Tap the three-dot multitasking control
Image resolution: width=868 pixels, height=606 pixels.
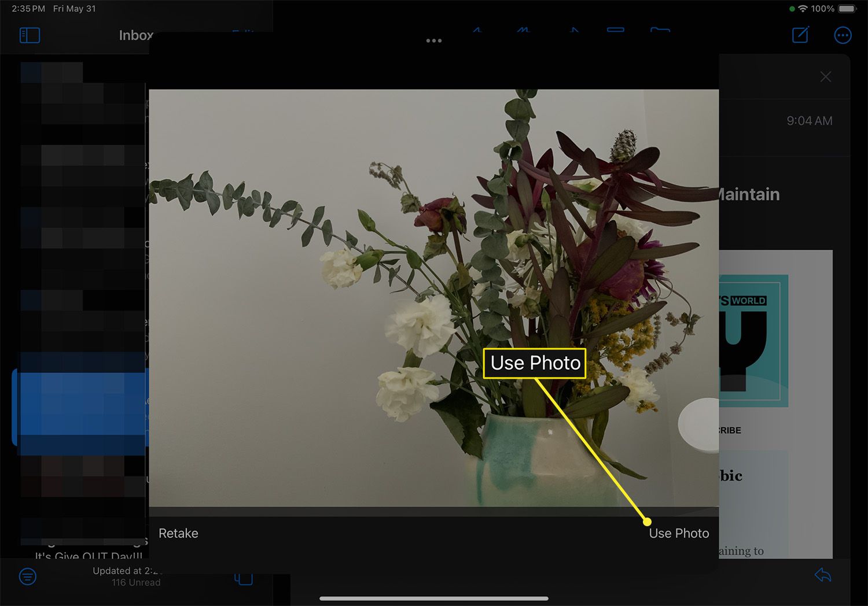(433, 40)
